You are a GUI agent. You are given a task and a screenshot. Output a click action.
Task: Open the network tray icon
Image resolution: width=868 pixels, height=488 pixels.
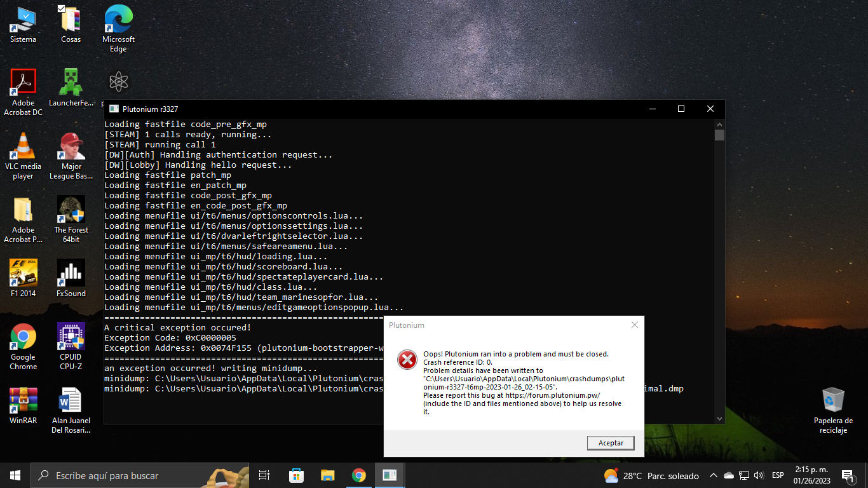tap(743, 475)
